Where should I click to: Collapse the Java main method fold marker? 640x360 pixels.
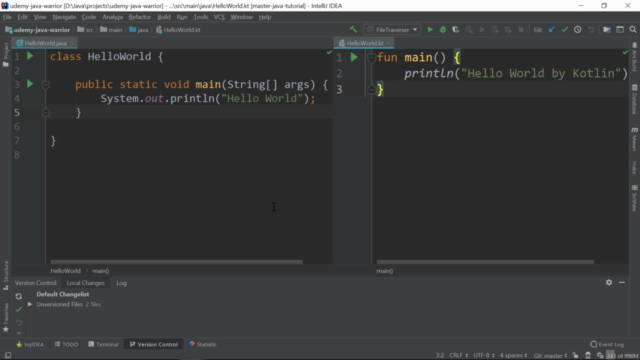[46, 85]
